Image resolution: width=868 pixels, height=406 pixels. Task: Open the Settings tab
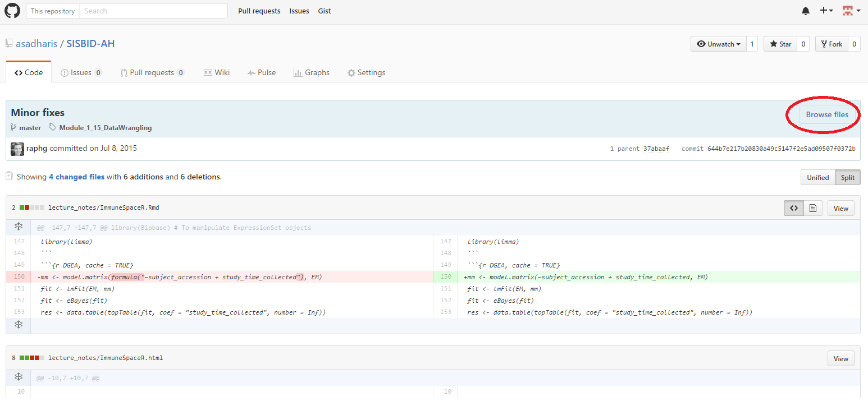(366, 72)
